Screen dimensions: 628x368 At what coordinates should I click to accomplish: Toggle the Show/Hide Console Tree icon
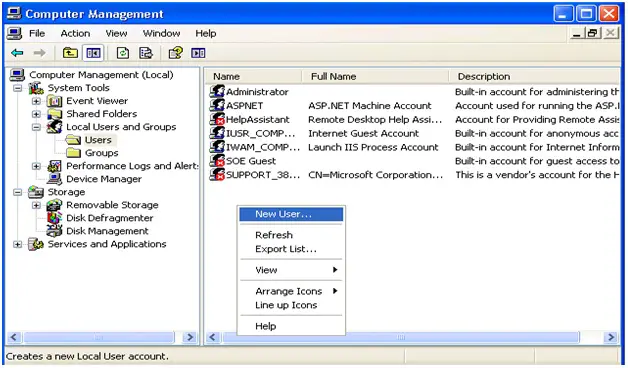pyautogui.click(x=93, y=53)
